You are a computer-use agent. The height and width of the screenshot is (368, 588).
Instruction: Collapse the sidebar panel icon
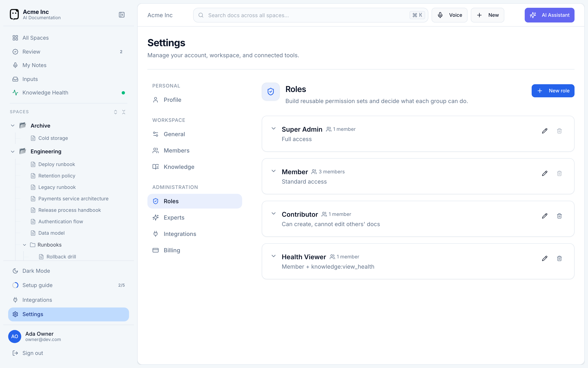121,15
